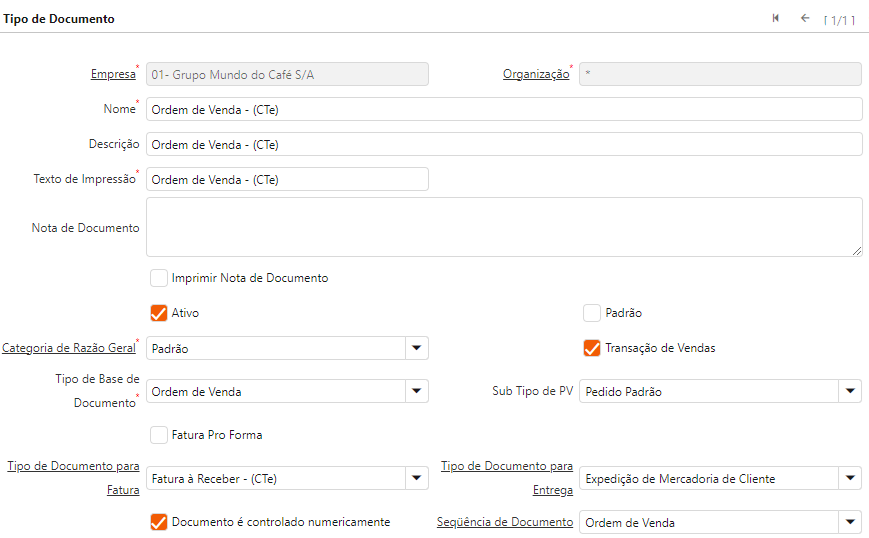
Task: Uncheck Transação de Vendas checkbox
Action: click(x=591, y=348)
